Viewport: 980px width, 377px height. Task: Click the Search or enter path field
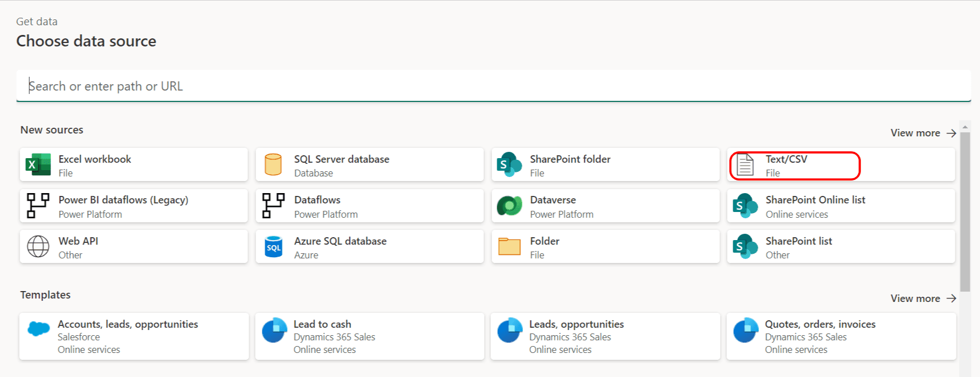(x=494, y=86)
